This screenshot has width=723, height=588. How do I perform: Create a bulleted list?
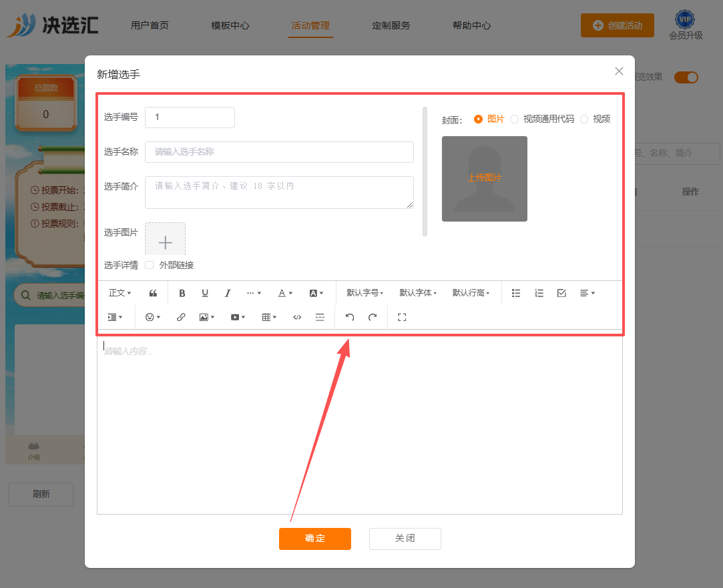tap(516, 293)
